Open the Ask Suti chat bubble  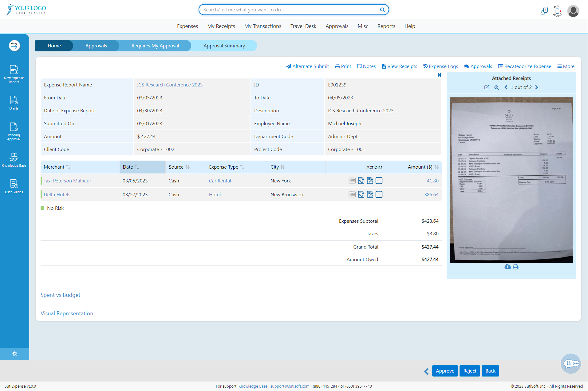click(571, 364)
